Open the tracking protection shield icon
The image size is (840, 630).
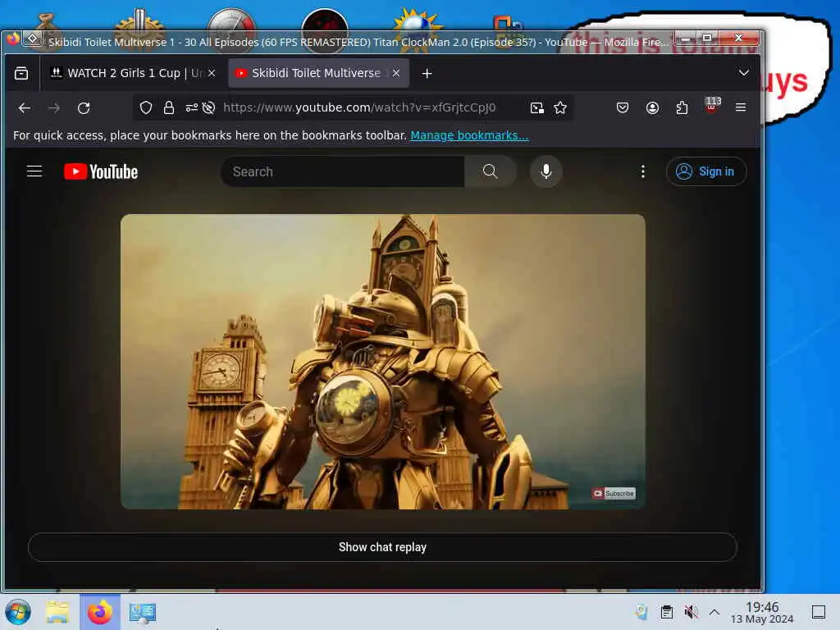pyautogui.click(x=146, y=107)
